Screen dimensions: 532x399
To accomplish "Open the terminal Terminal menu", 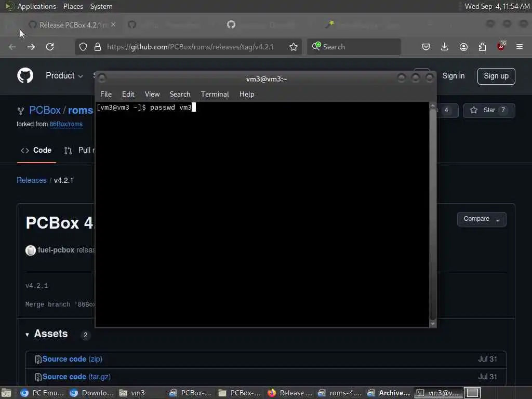I will click(215, 95).
